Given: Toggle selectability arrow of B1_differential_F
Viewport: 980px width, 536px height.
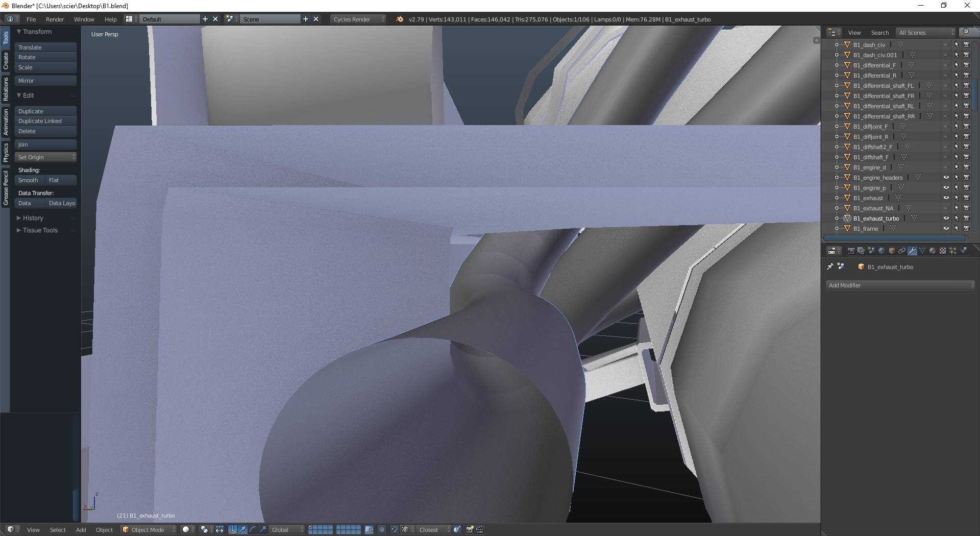Looking at the screenshot, I should click(957, 65).
